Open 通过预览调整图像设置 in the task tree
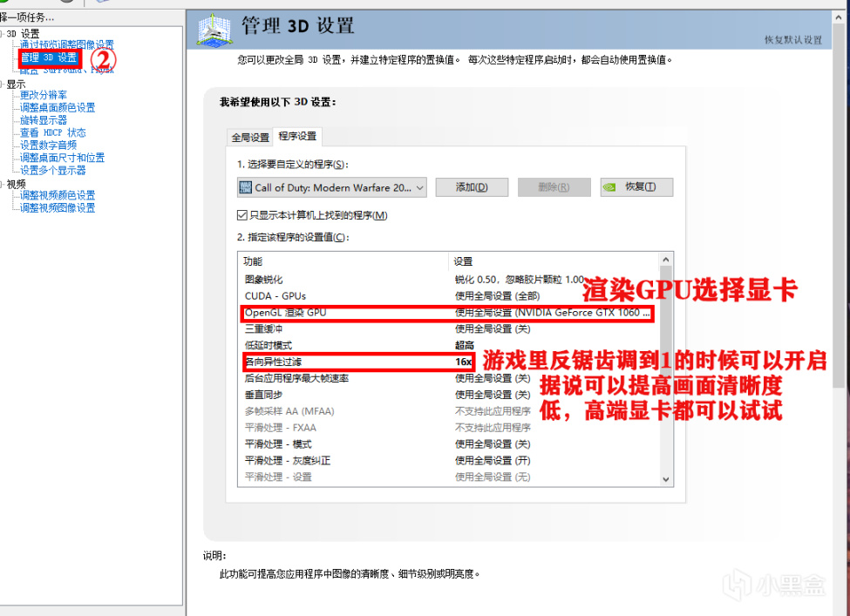This screenshot has height=616, width=850. coord(66,44)
